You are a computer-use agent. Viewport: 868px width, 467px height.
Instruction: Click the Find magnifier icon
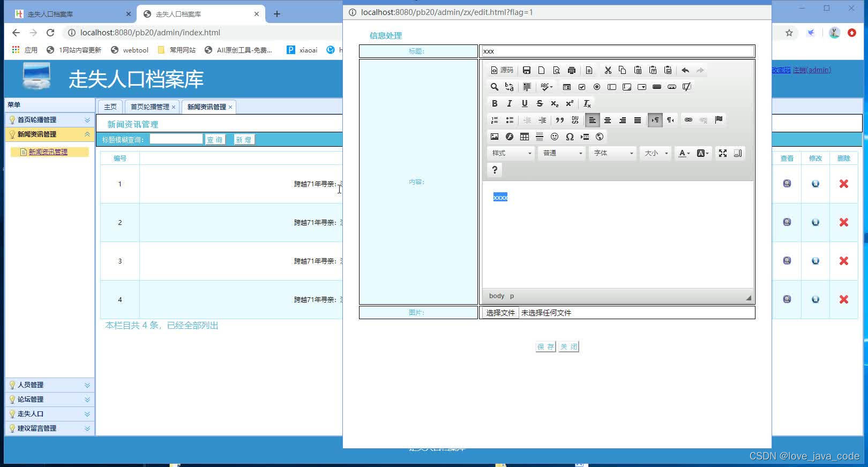click(x=494, y=87)
